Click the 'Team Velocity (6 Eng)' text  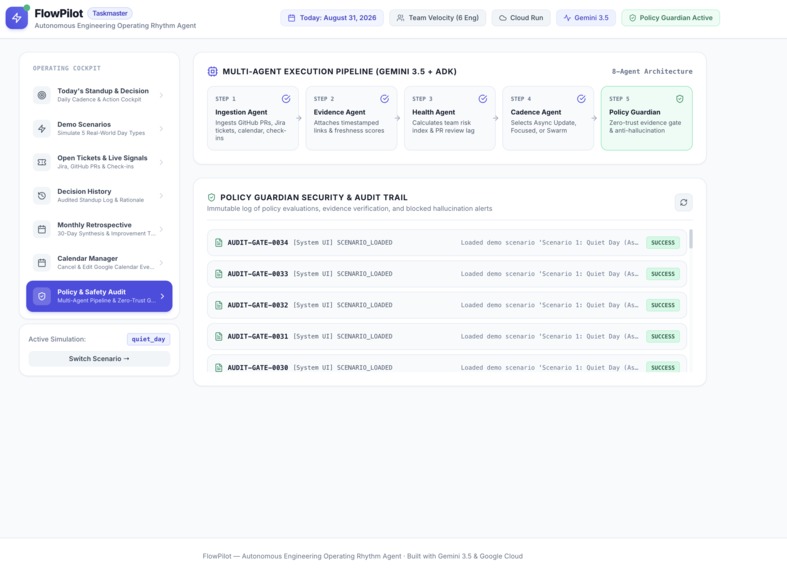pos(443,18)
